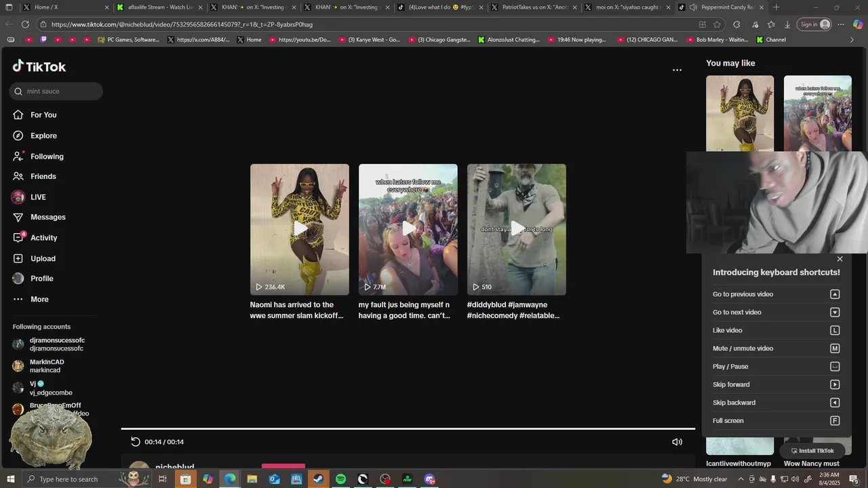Open Spotify from the taskbar

pyautogui.click(x=340, y=479)
